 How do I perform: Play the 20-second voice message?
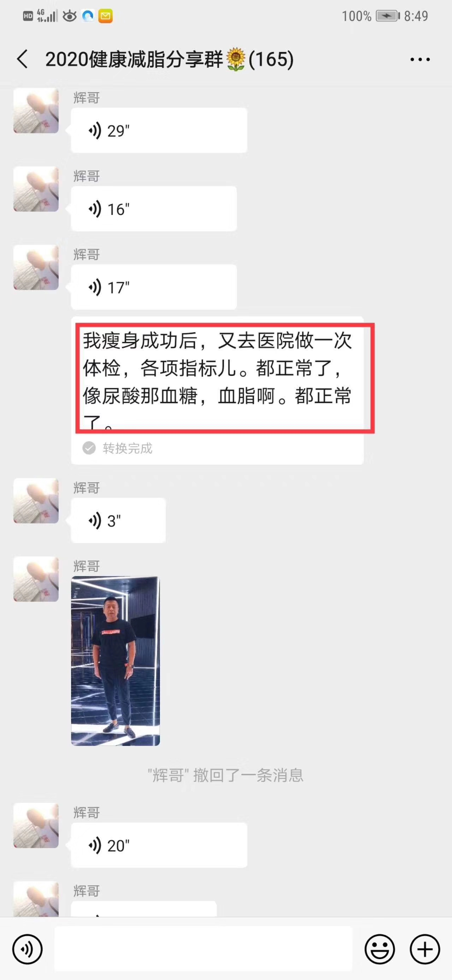159,845
